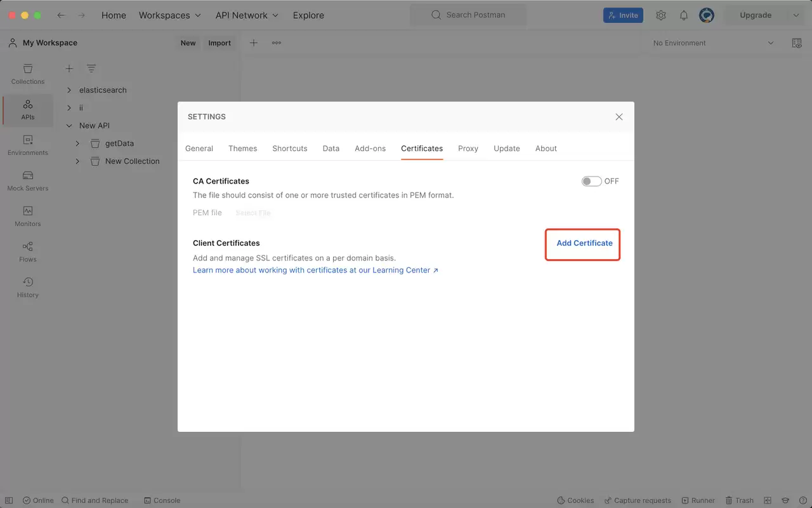Open the settings gear icon in header

tap(661, 15)
